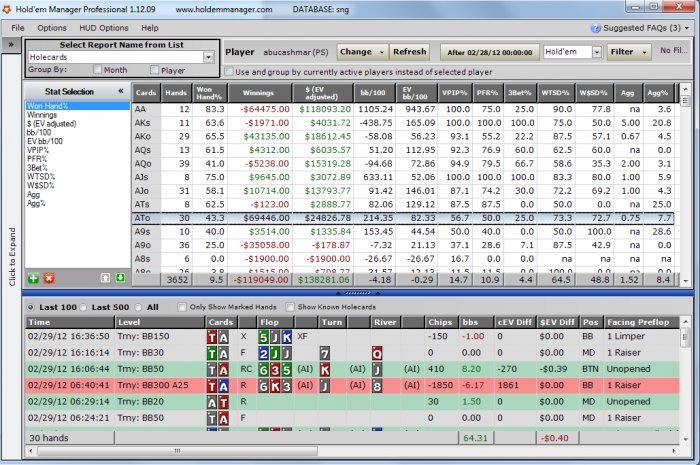This screenshot has height=465, width=700.
Task: Open the HUD Options menu
Action: point(104,28)
